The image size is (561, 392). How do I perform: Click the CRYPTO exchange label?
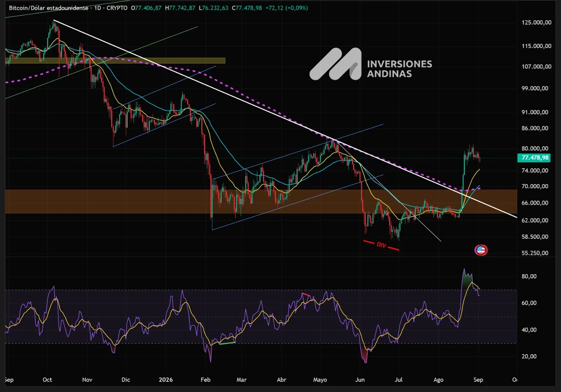tap(117, 8)
